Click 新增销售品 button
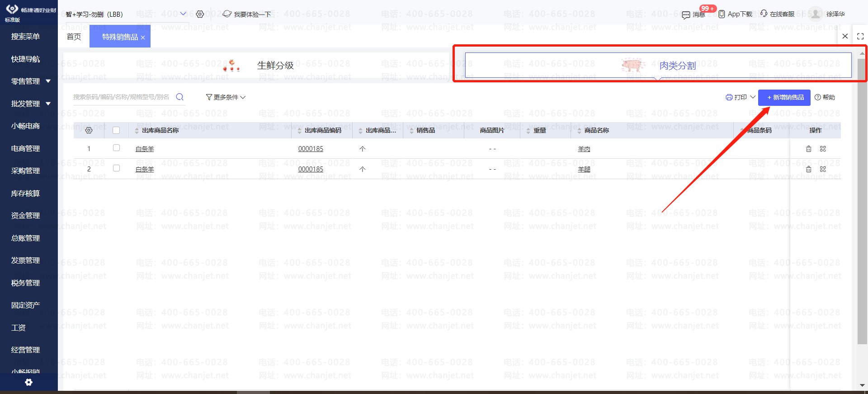This screenshot has width=868, height=394. pos(784,97)
